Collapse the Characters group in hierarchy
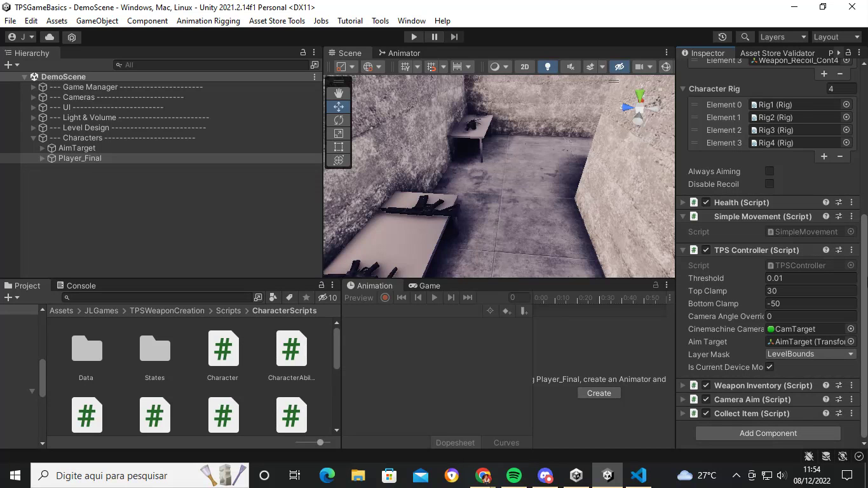Viewport: 868px width, 488px height. (33, 138)
